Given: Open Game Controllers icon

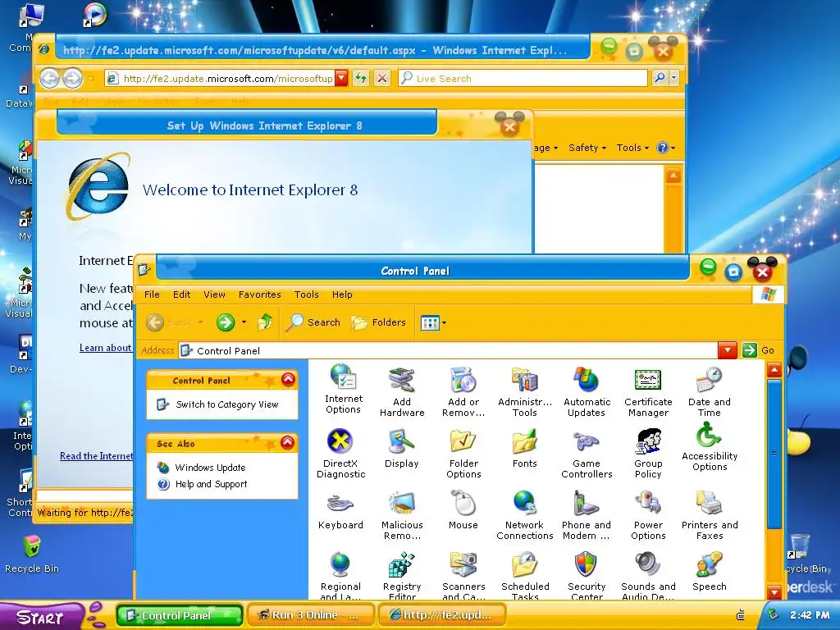Looking at the screenshot, I should pos(587,453).
